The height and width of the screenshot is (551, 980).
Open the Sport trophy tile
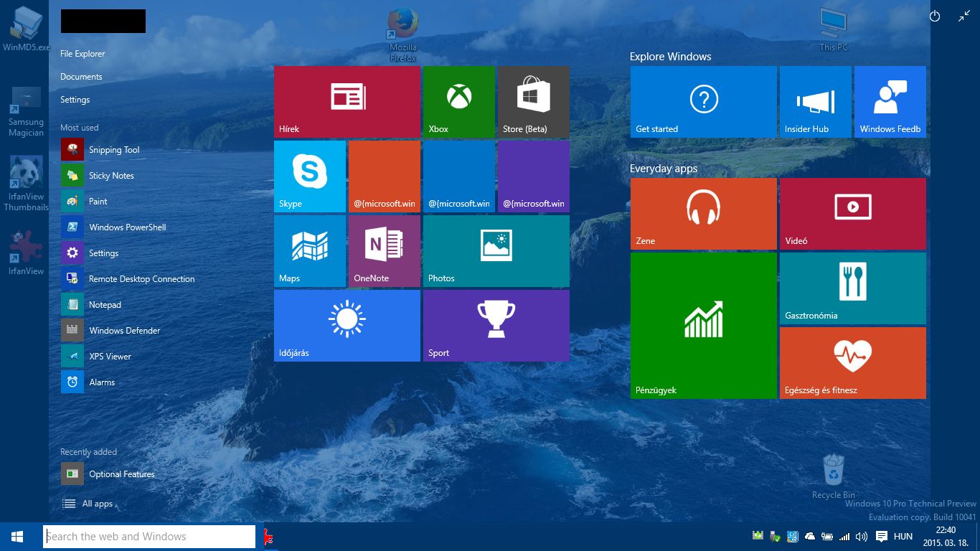[496, 326]
